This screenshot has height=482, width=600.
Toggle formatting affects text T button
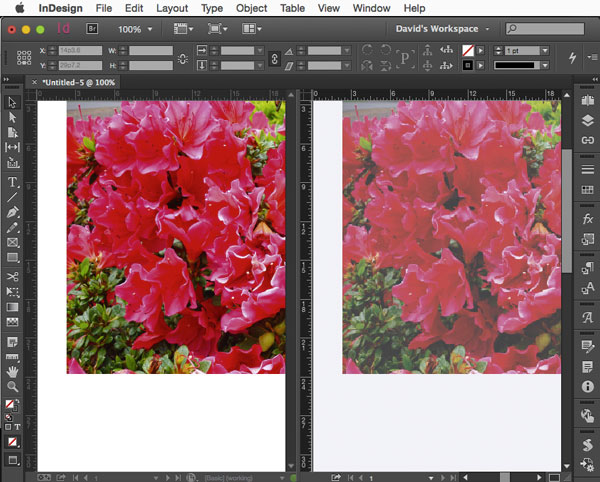18,427
